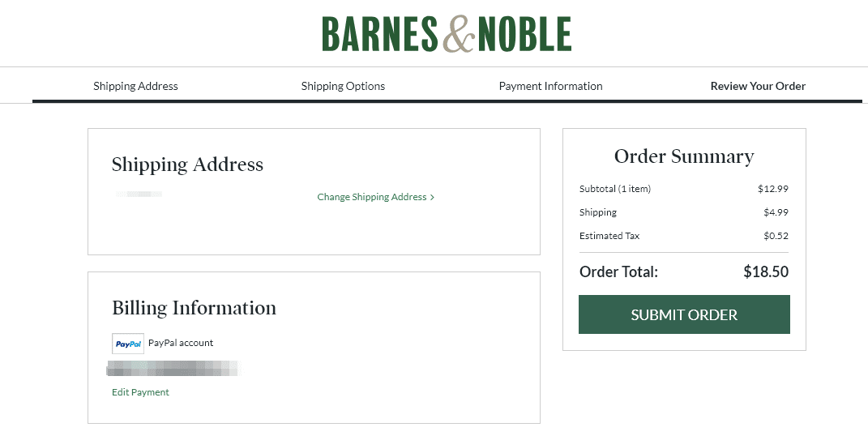Click the Change Shipping Address link
The image size is (868, 436).
(372, 197)
